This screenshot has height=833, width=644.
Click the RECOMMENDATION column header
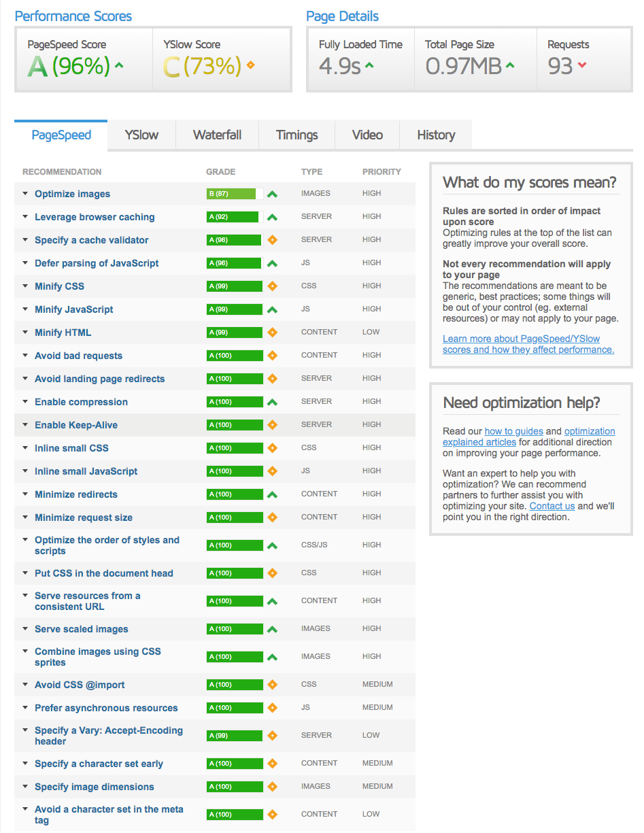(62, 172)
